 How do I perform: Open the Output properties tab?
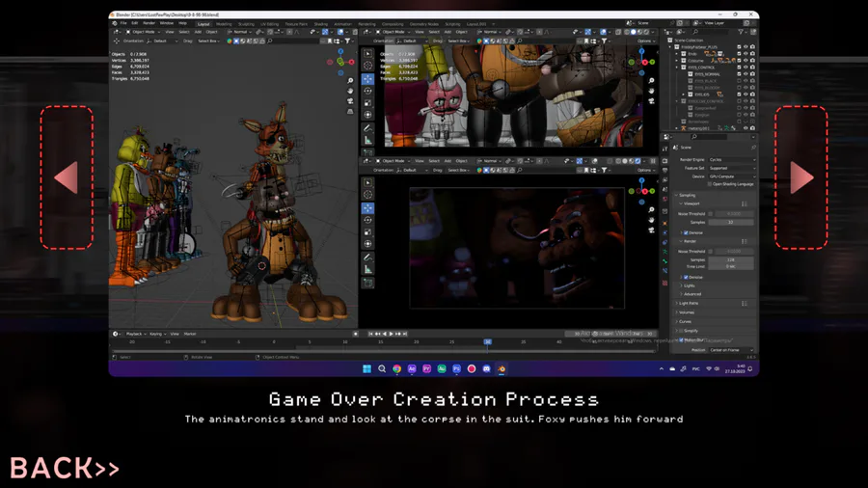coord(665,170)
